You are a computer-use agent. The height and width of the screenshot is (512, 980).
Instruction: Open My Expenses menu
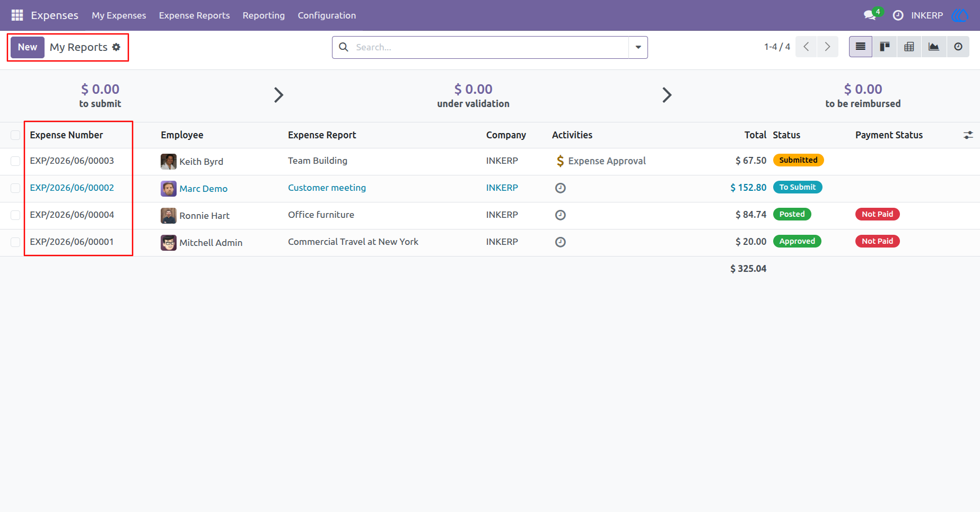coord(119,15)
